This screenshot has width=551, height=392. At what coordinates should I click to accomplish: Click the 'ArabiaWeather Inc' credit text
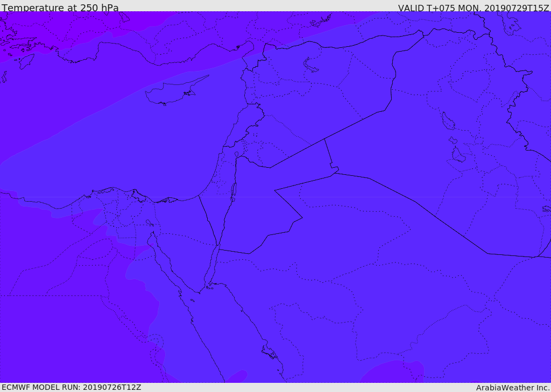point(512,388)
